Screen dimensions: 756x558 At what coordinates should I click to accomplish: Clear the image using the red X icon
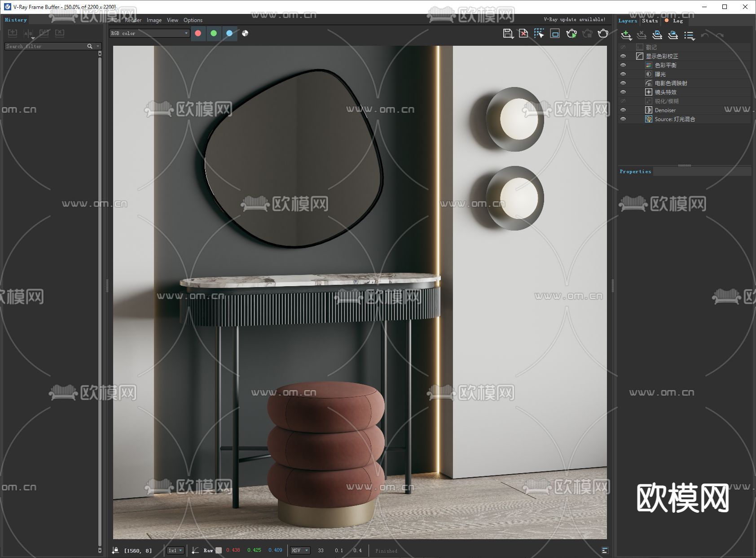[x=523, y=34]
